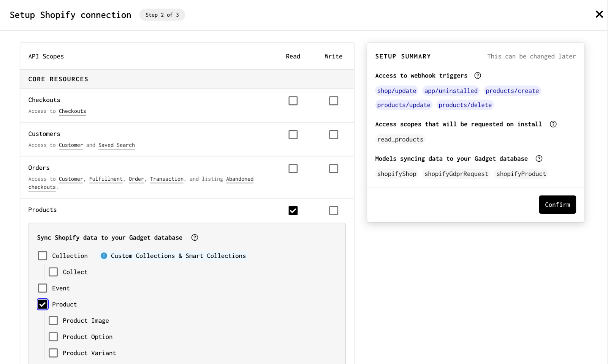Open help icon beside Access scopes requested on install
The height and width of the screenshot is (364, 608).
[553, 124]
